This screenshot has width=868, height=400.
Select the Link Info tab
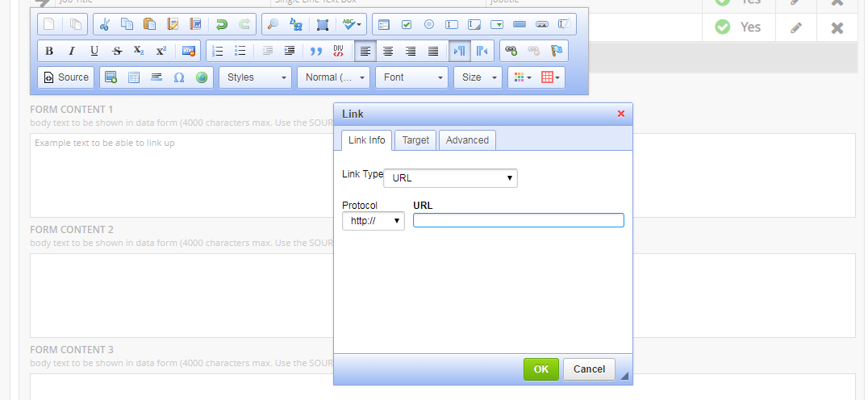click(x=366, y=140)
